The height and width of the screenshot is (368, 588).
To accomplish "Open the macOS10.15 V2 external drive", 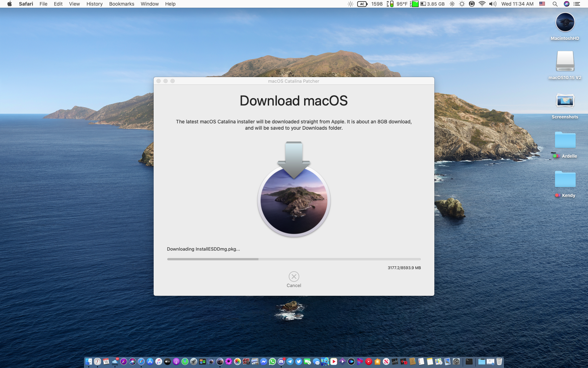I will click(565, 66).
